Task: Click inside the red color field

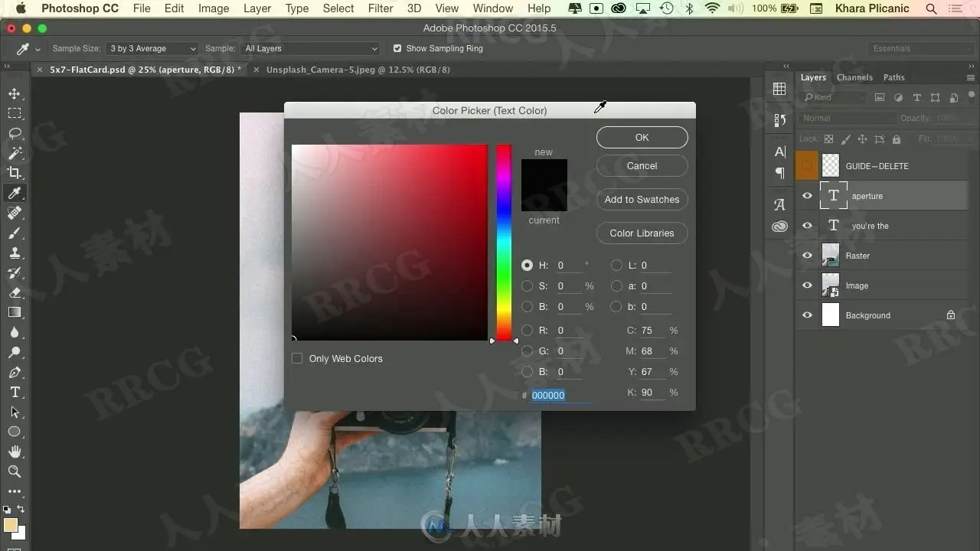Action: pos(389,242)
